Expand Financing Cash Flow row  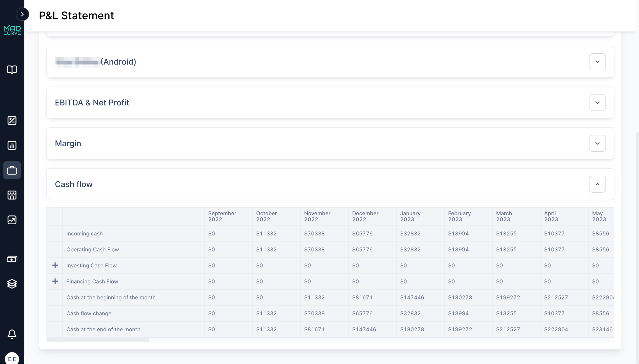55,281
